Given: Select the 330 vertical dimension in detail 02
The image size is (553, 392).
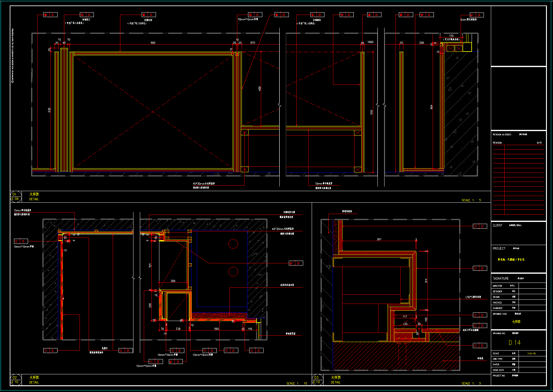Looking at the screenshot, I should click(150, 305).
